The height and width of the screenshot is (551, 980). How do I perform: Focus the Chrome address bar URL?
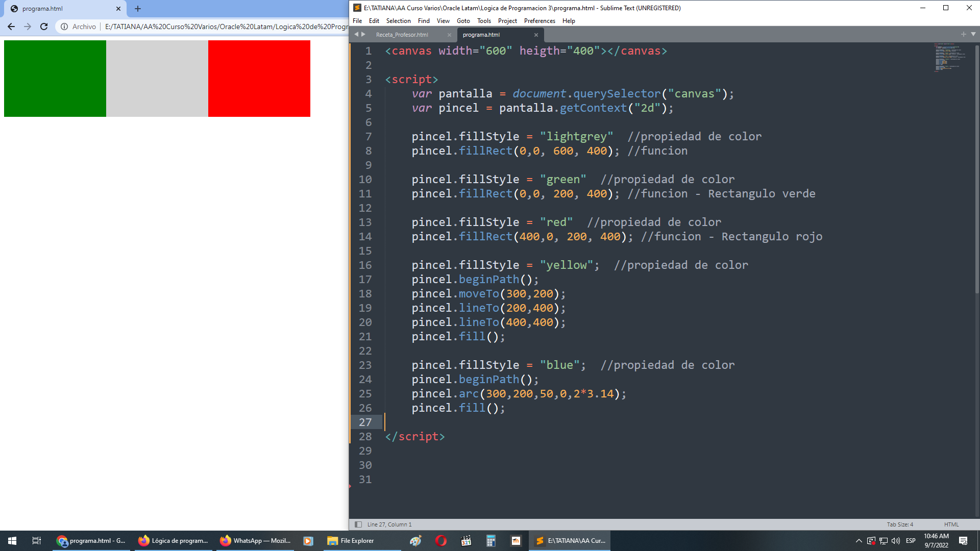(x=227, y=27)
